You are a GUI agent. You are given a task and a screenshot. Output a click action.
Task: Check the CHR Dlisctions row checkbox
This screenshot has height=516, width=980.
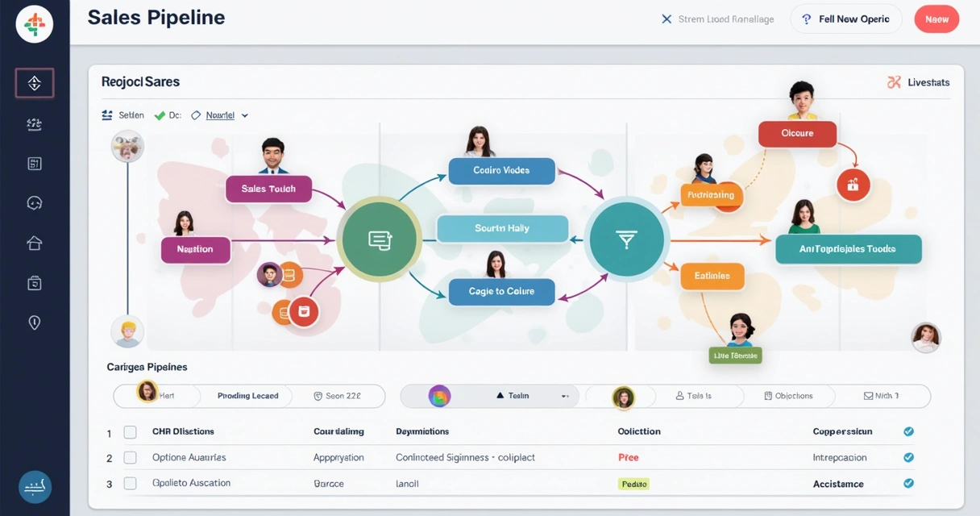click(130, 432)
